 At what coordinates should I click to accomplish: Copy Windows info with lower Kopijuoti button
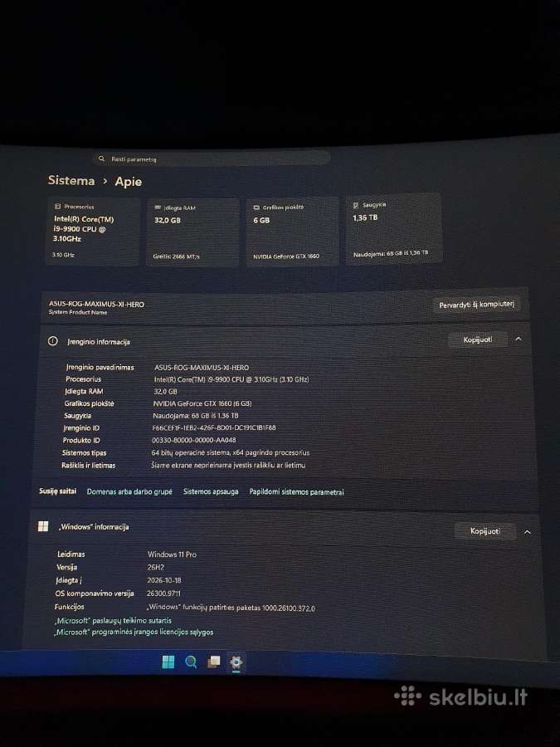point(485,531)
